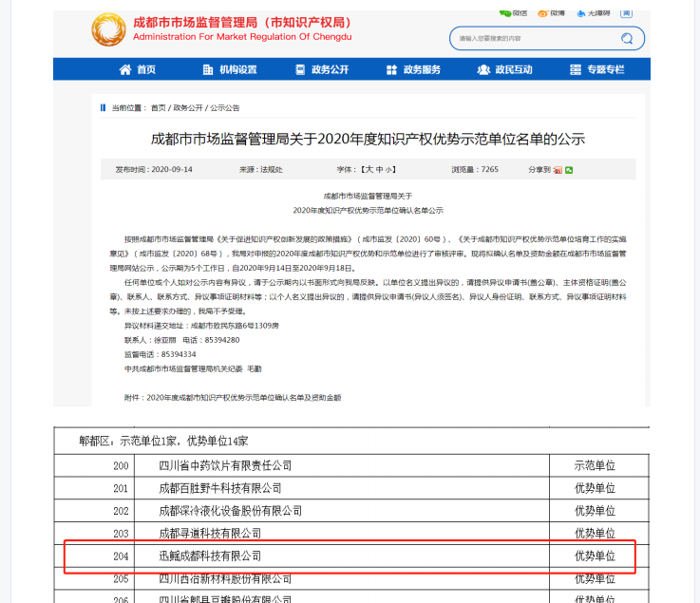Screen dimensions: 700x603
Task: Set font size to 中 (medium)
Action: coord(380,170)
